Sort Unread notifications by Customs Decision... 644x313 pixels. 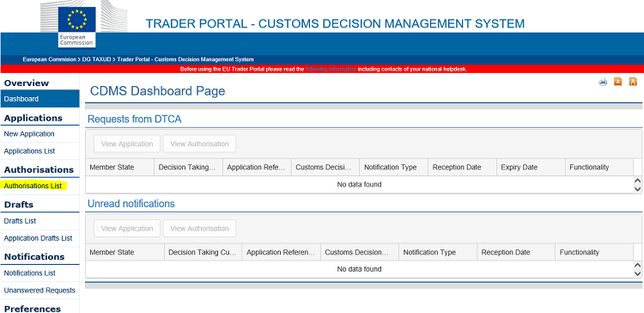click(360, 252)
